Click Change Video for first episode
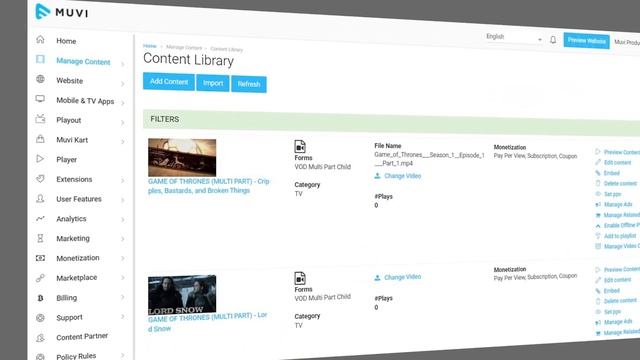Image resolution: width=640 pixels, height=360 pixels. [402, 176]
